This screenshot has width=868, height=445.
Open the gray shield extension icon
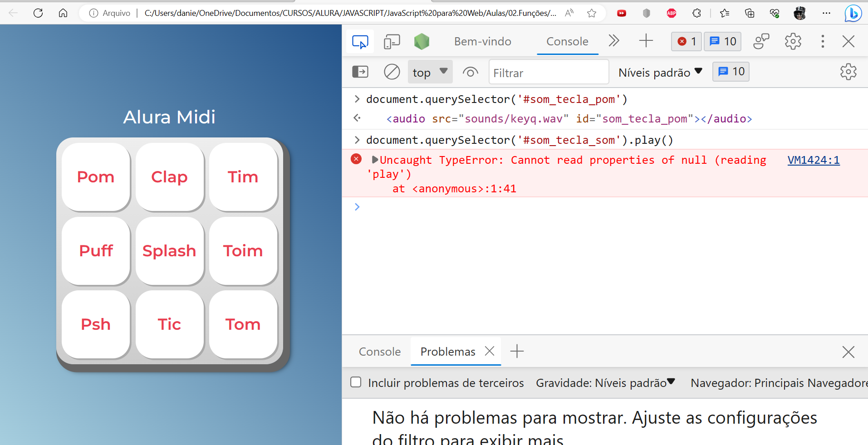tap(647, 13)
